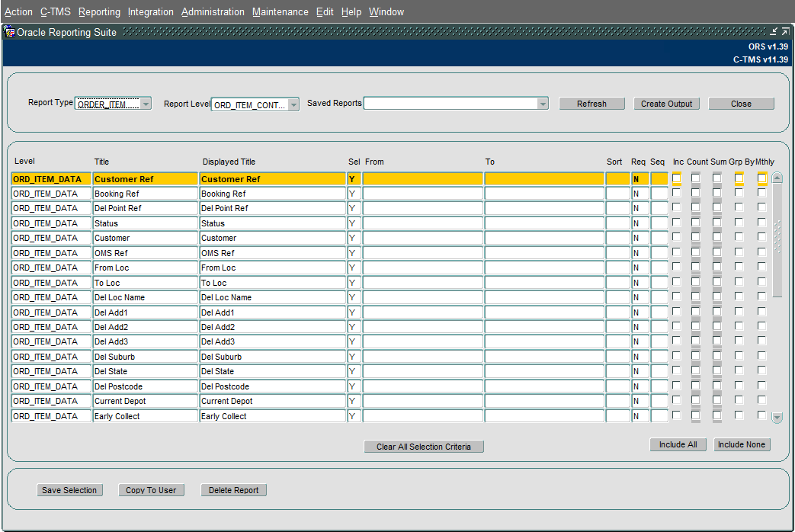Tick the Inc checkbox for Booking Ref

click(x=676, y=193)
